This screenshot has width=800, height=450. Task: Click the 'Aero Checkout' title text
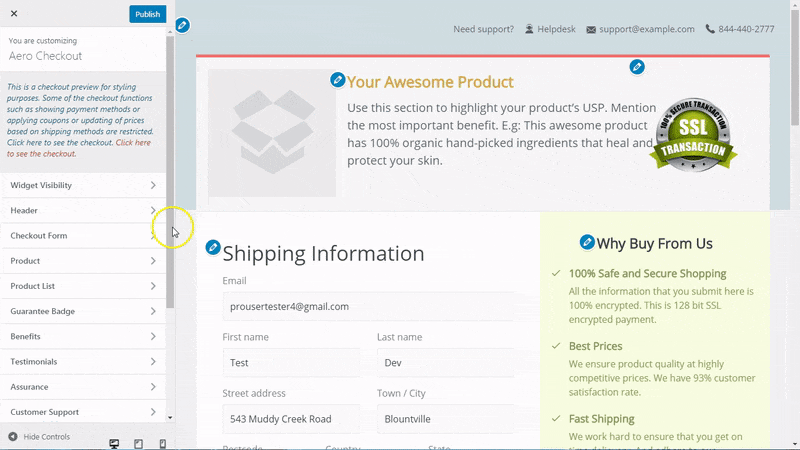[45, 56]
